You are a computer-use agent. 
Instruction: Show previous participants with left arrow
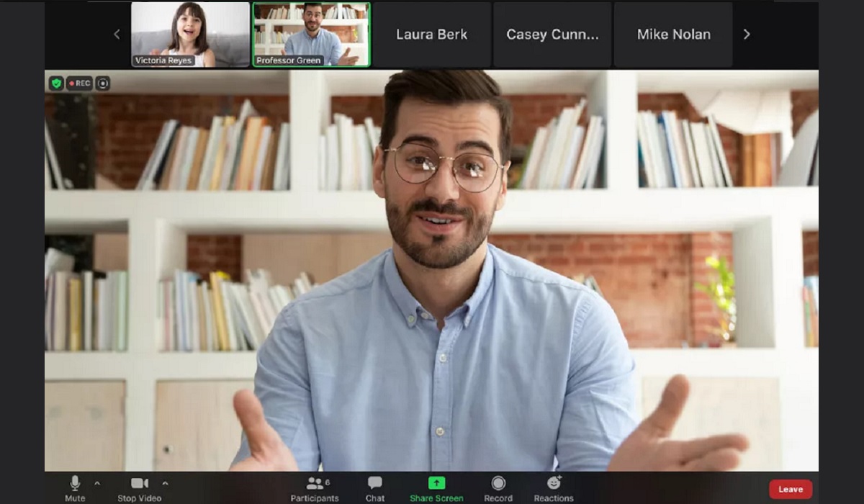tap(117, 35)
